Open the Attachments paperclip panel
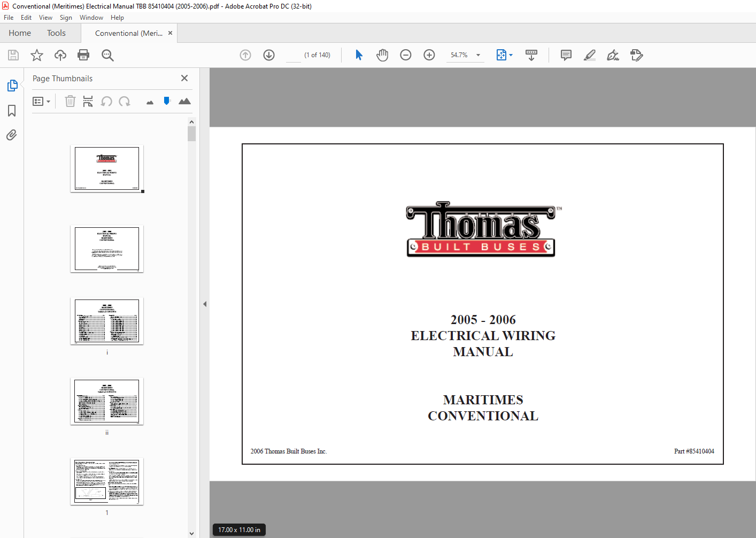 click(12, 135)
